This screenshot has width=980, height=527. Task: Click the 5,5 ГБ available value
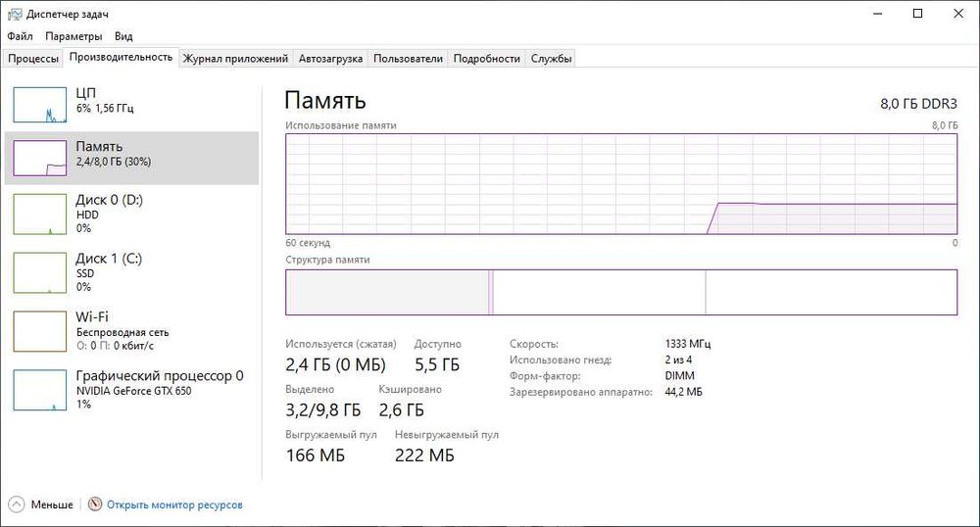437,364
